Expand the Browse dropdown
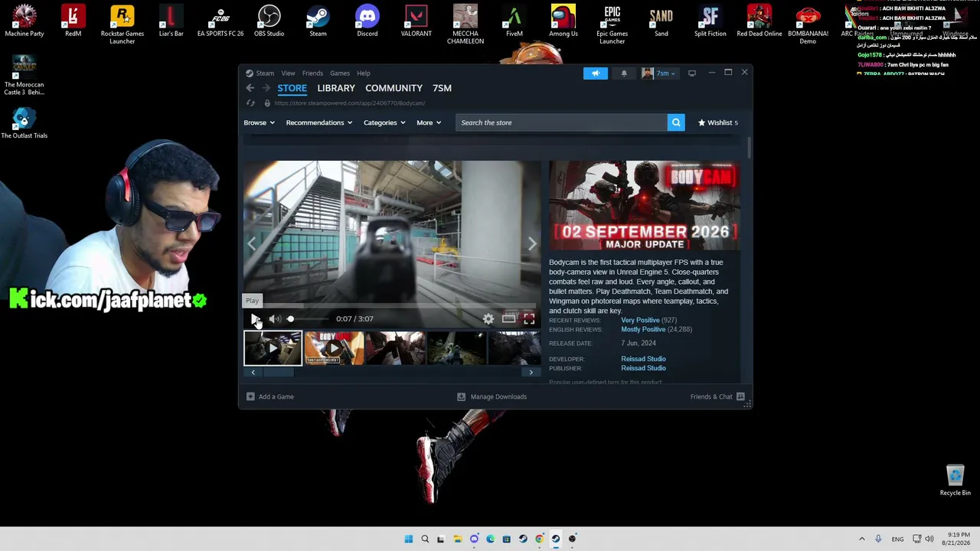The height and width of the screenshot is (551, 980). (x=259, y=122)
